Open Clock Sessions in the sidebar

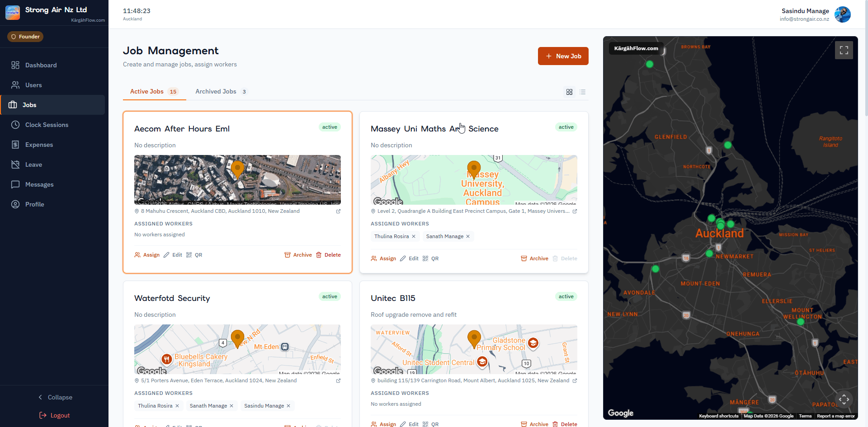[x=54, y=125]
